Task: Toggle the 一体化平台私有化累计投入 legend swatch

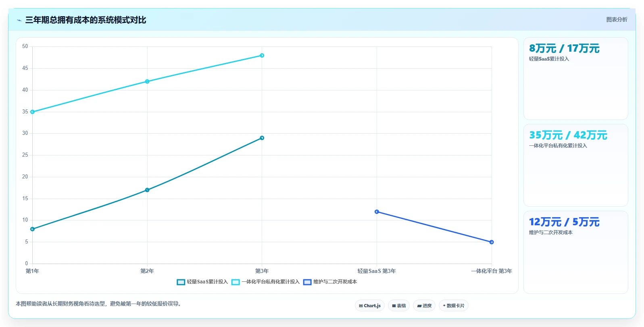Action: click(x=236, y=282)
